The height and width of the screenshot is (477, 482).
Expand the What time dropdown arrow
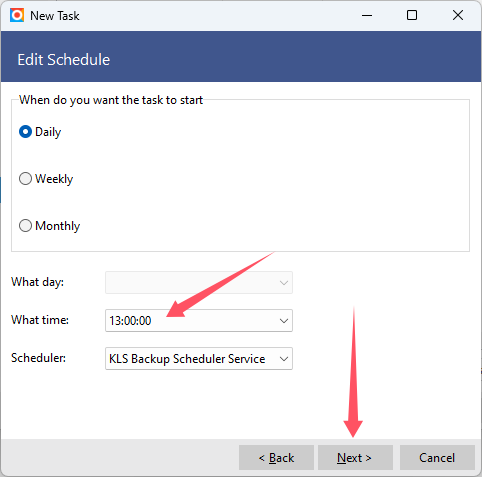[284, 321]
